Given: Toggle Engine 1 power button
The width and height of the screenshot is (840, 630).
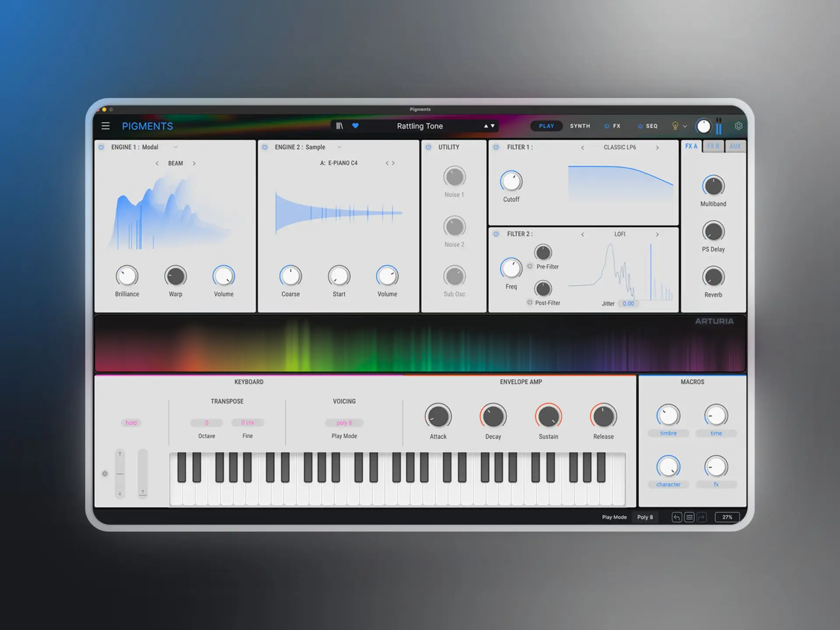Looking at the screenshot, I should click(101, 147).
